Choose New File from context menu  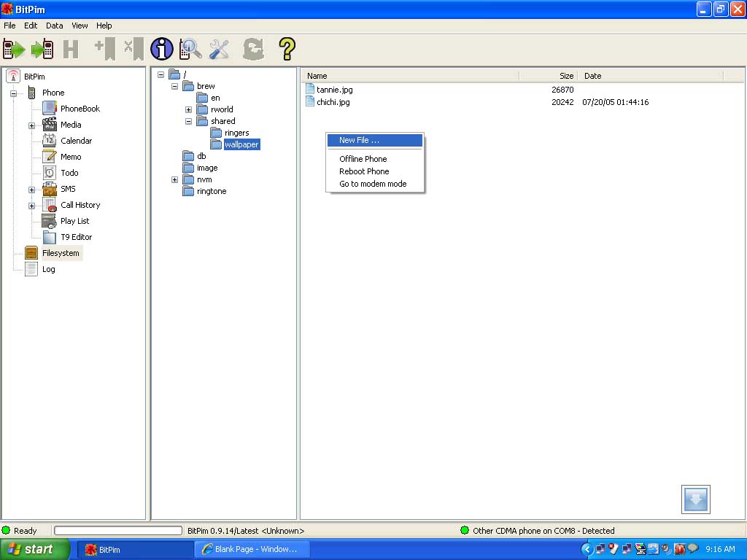coord(375,140)
